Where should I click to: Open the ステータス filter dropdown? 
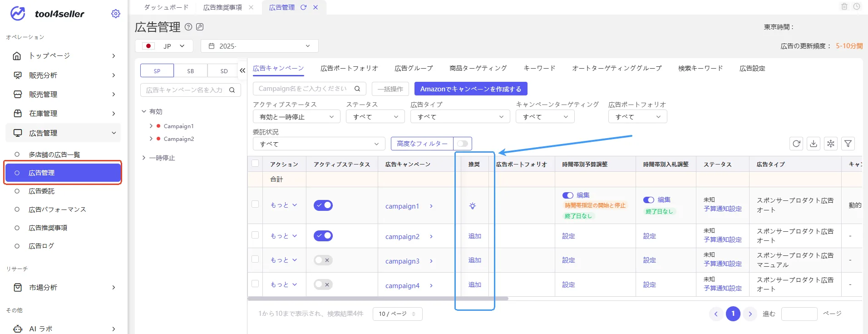pyautogui.click(x=375, y=117)
